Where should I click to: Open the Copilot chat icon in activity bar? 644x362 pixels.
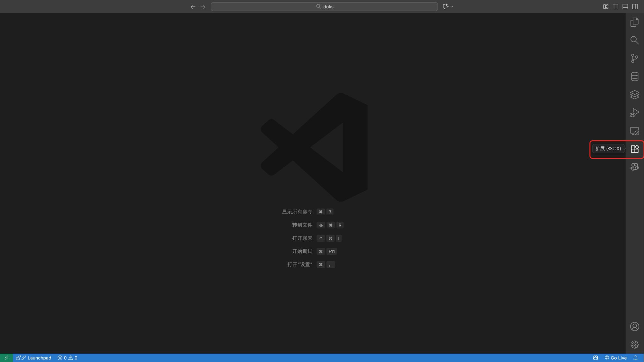634,167
